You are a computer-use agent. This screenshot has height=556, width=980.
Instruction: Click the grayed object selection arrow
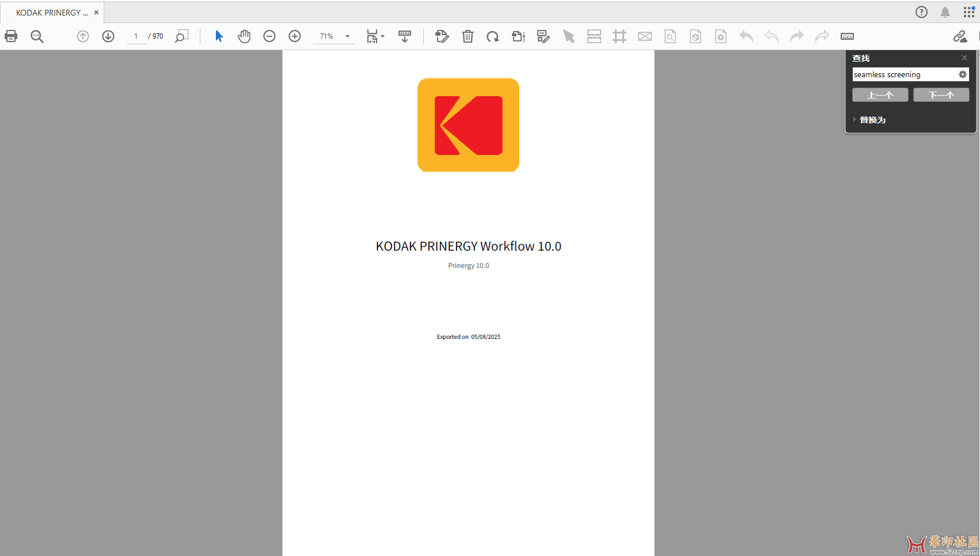click(569, 36)
